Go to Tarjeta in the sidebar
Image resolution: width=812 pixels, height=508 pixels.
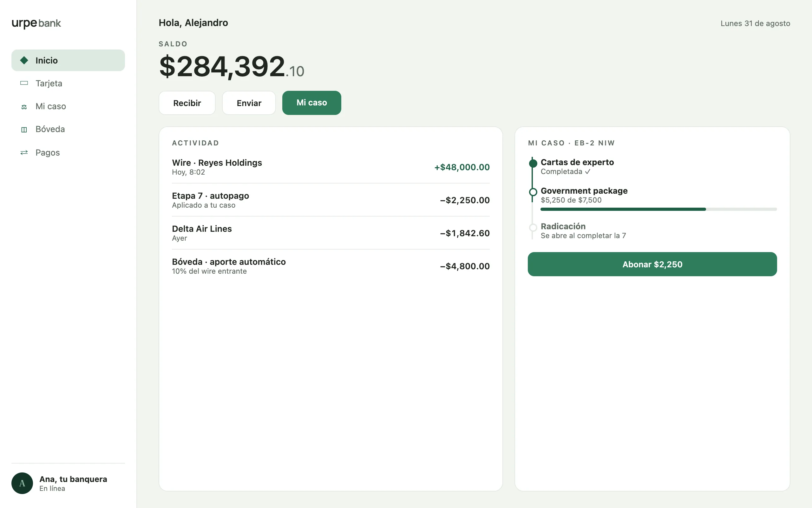[x=68, y=83]
